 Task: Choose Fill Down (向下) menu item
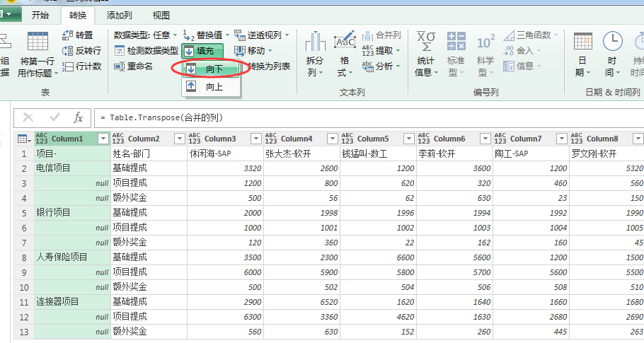coord(211,69)
